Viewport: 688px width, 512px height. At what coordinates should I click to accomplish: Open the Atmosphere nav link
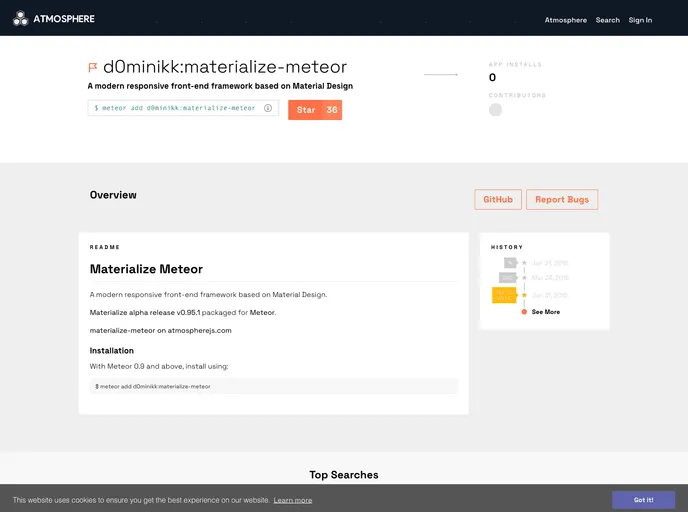[566, 20]
